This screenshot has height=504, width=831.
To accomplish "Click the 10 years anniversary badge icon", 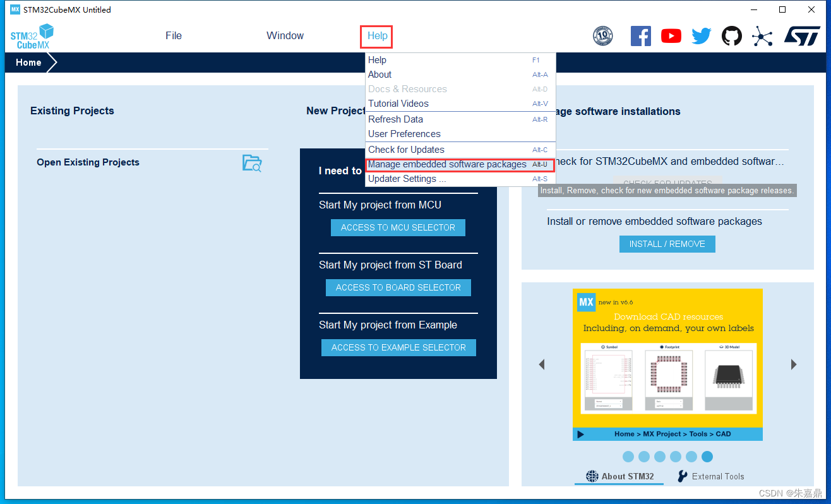I will [603, 36].
